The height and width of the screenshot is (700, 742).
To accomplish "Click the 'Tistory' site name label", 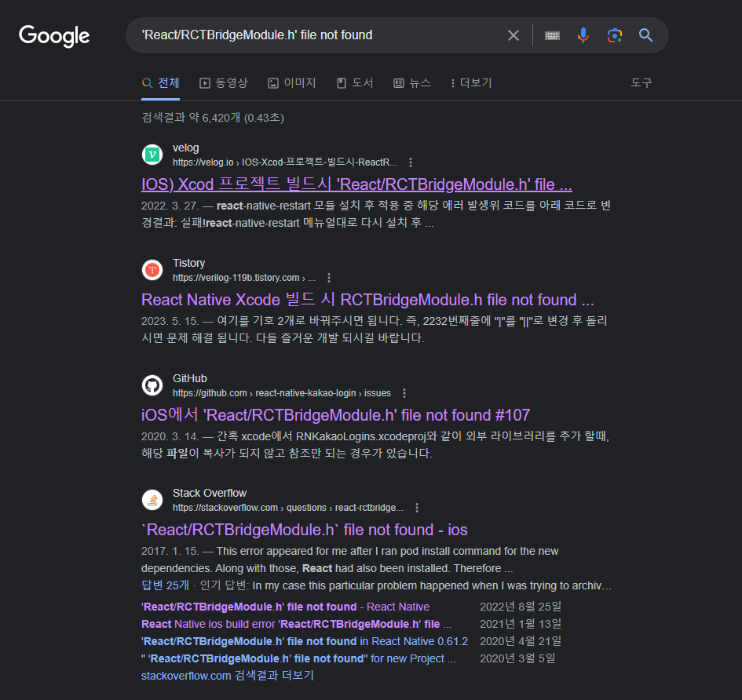I will 188,264.
